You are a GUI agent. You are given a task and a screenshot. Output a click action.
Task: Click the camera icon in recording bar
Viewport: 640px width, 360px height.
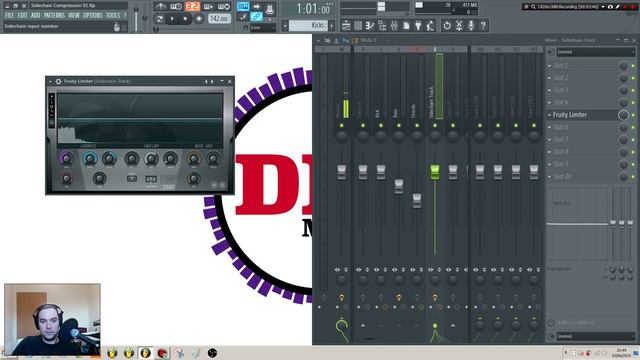click(x=610, y=7)
